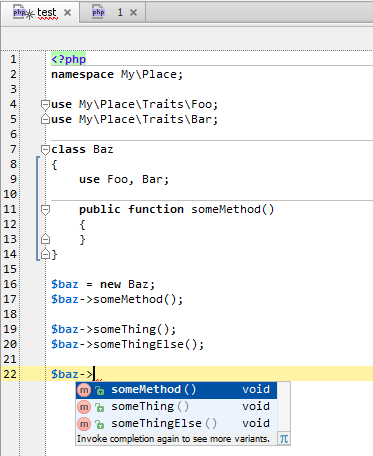
Task: Click the fold end marker at line 5
Action: click(x=45, y=119)
